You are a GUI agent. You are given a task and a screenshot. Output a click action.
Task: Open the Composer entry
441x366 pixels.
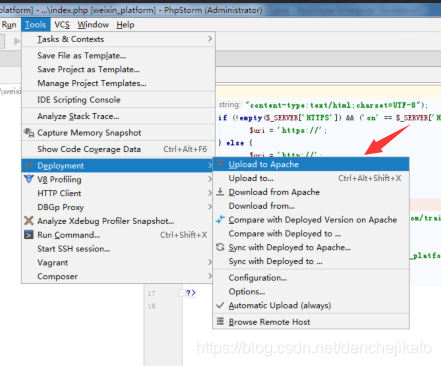click(57, 277)
